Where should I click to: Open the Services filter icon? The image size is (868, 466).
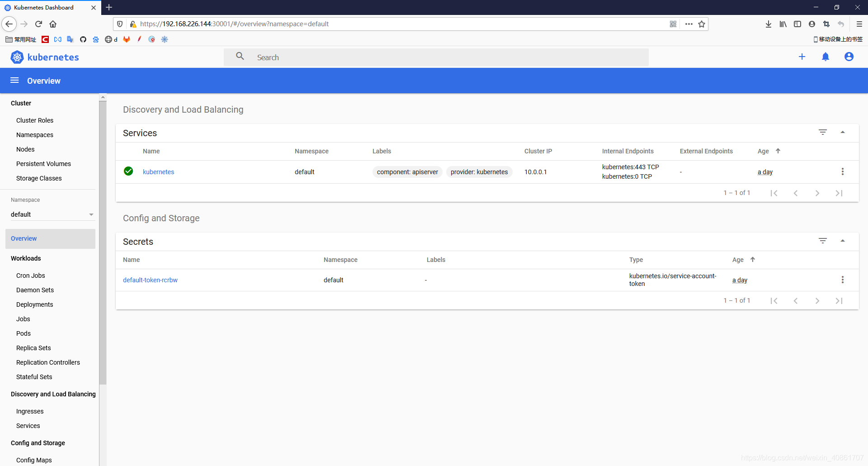823,132
